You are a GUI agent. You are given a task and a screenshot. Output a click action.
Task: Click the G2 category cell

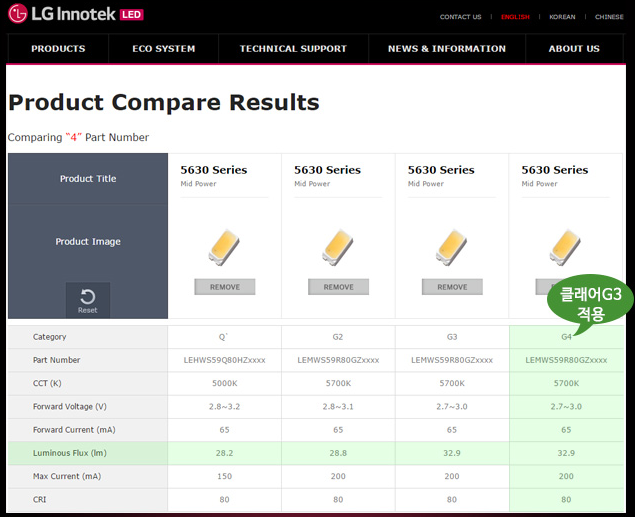click(x=338, y=337)
